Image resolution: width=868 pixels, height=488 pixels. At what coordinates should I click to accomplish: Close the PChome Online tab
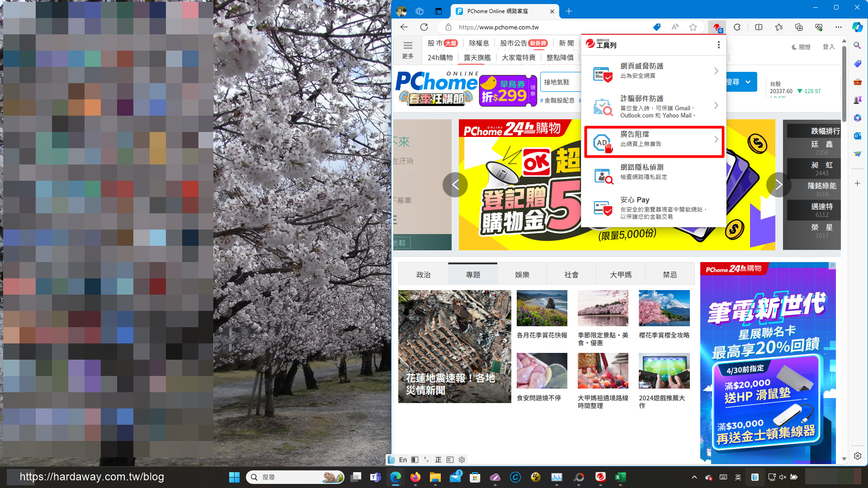(552, 11)
